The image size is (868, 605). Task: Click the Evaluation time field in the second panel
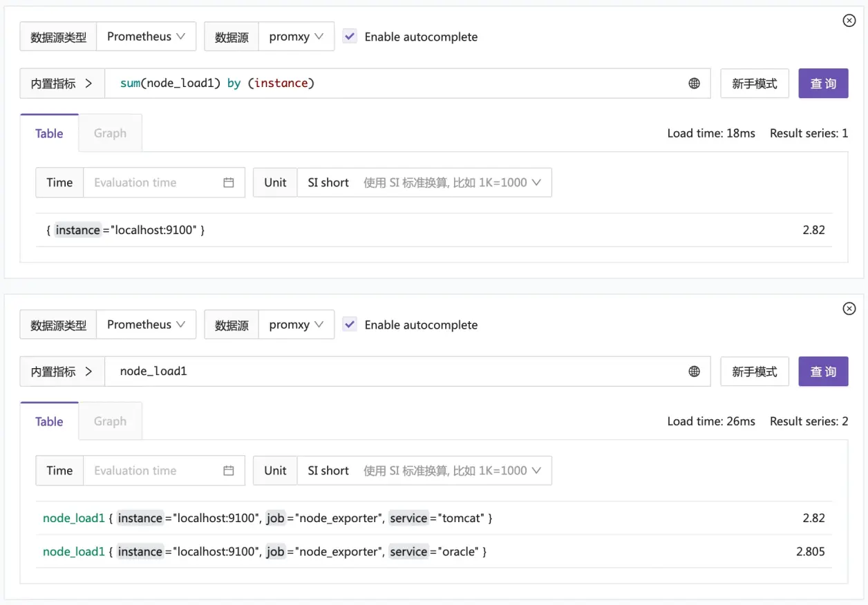pos(164,470)
